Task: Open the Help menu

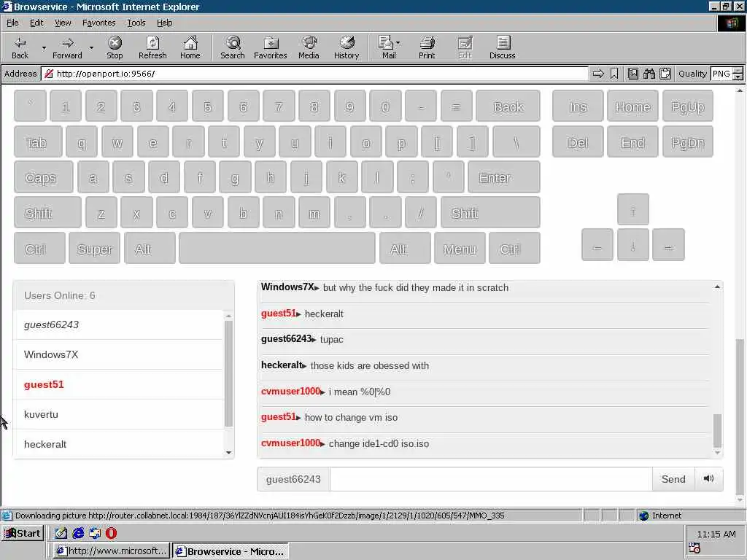Action: click(164, 23)
